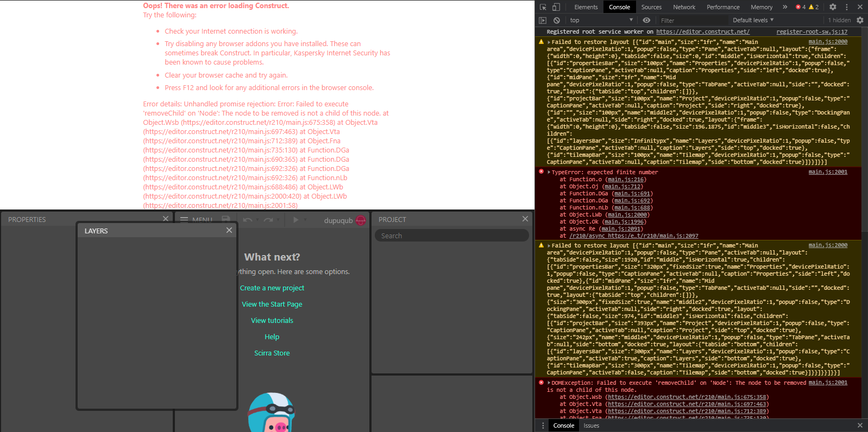Click the console Filter field
868x432 pixels.
pos(693,21)
